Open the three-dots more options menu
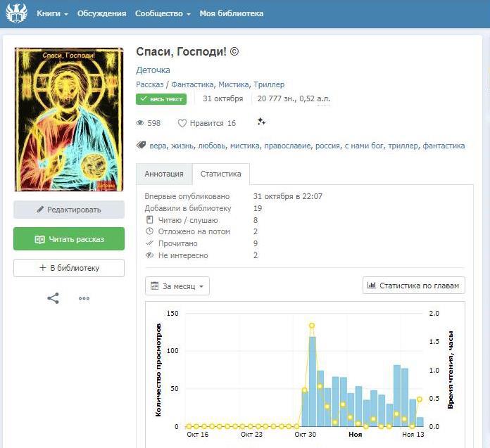This screenshot has width=490, height=448. click(x=84, y=298)
